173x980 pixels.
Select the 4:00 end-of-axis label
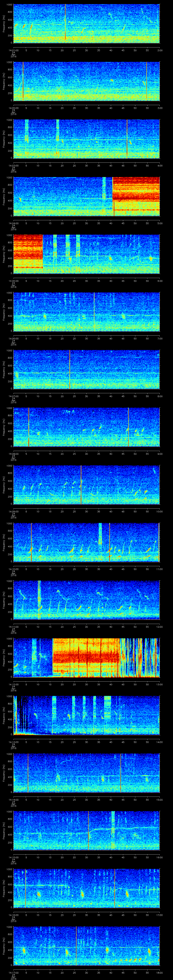(x=160, y=165)
